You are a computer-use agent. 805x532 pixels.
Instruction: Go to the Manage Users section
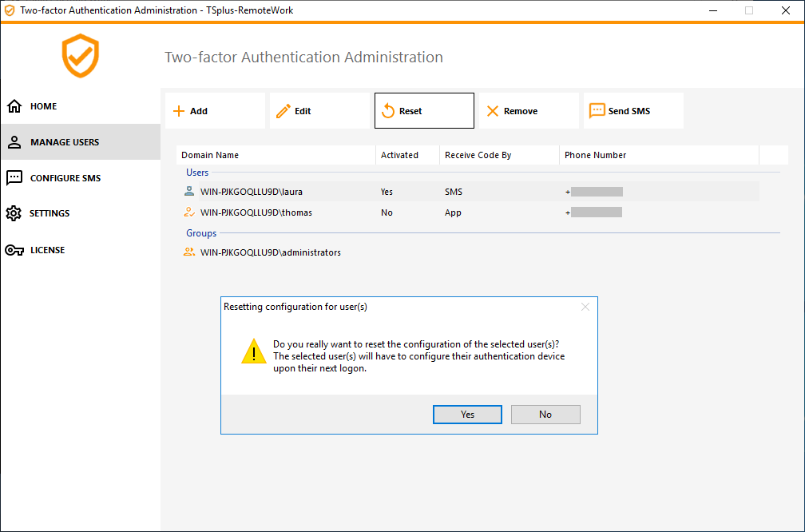point(65,142)
